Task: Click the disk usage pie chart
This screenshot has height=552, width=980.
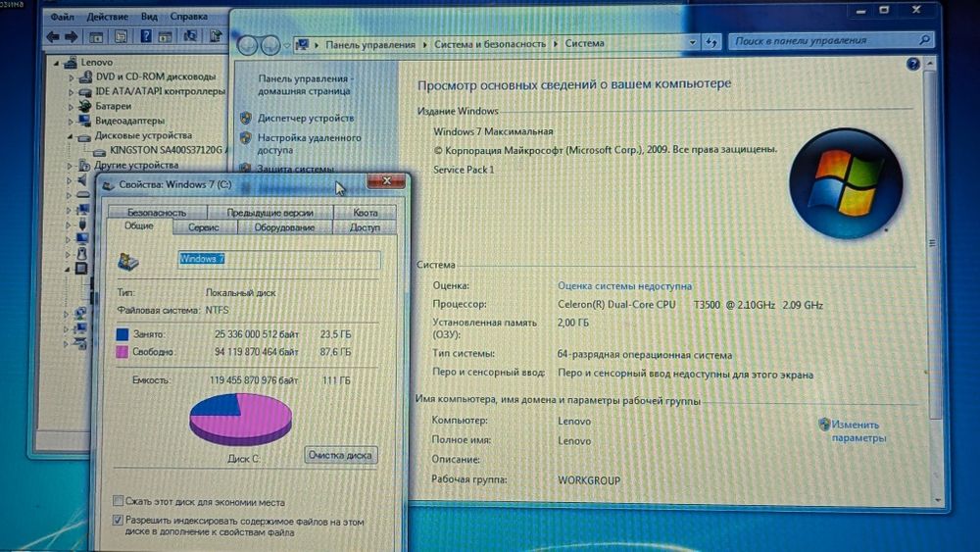Action: 241,419
